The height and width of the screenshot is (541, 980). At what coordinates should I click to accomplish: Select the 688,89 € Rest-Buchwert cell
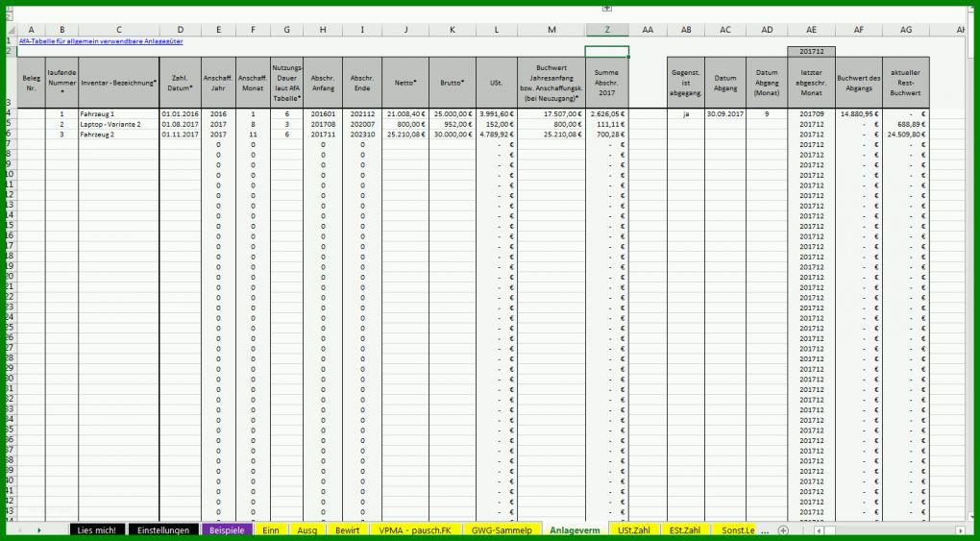tap(906, 125)
